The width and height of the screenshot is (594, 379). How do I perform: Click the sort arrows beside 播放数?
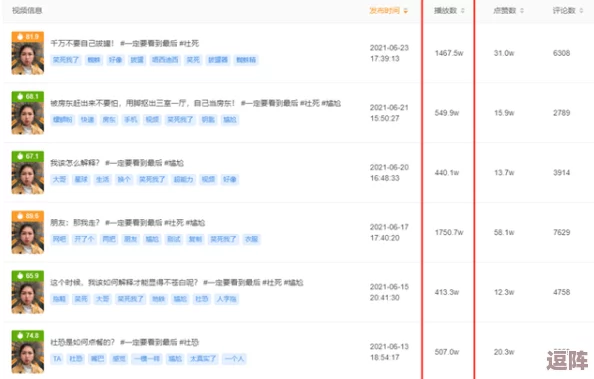tap(463, 11)
